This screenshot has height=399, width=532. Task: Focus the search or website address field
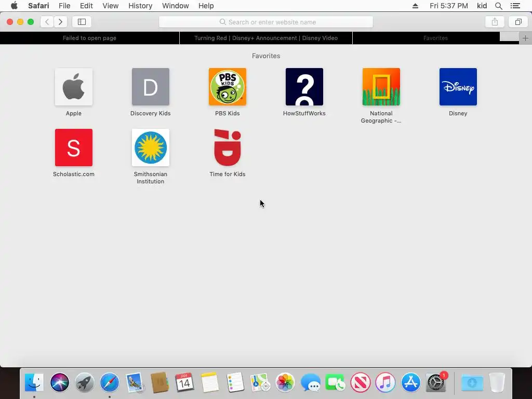coord(266,22)
